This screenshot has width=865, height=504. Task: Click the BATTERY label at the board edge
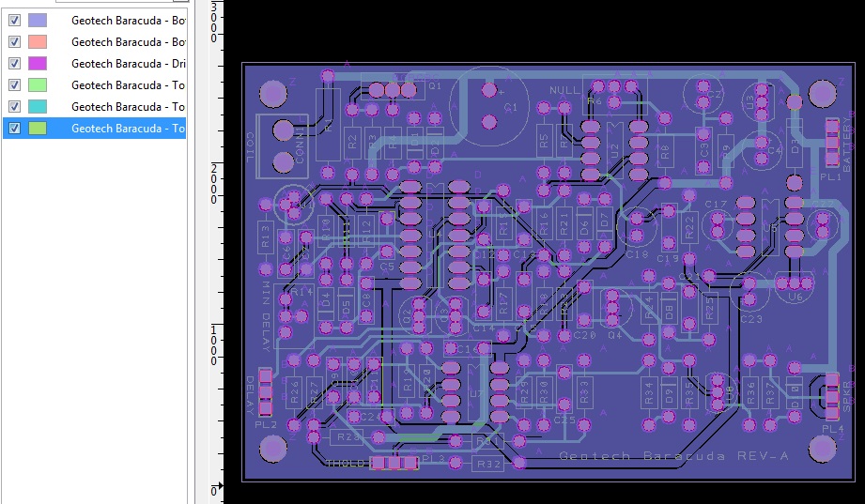coord(847,146)
